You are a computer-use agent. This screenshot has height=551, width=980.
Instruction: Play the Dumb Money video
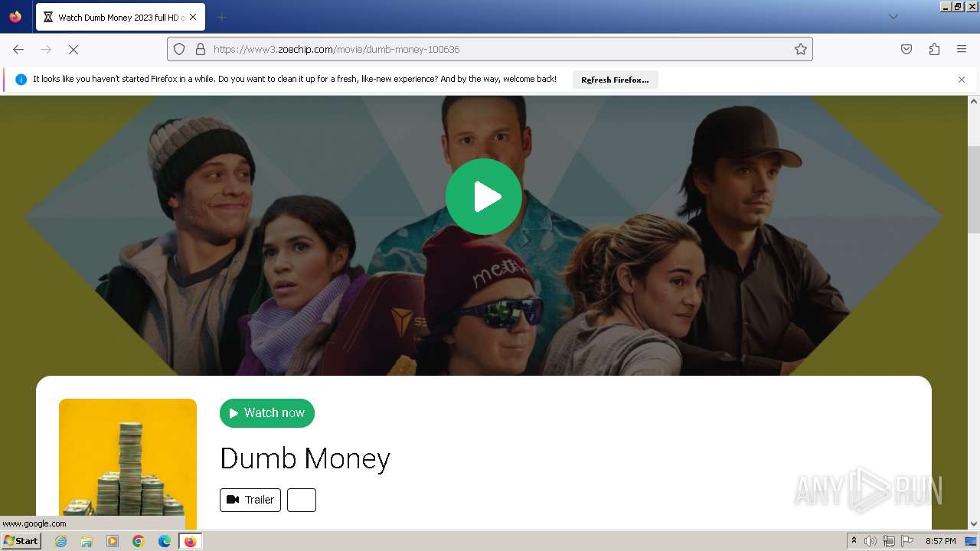pos(484,197)
